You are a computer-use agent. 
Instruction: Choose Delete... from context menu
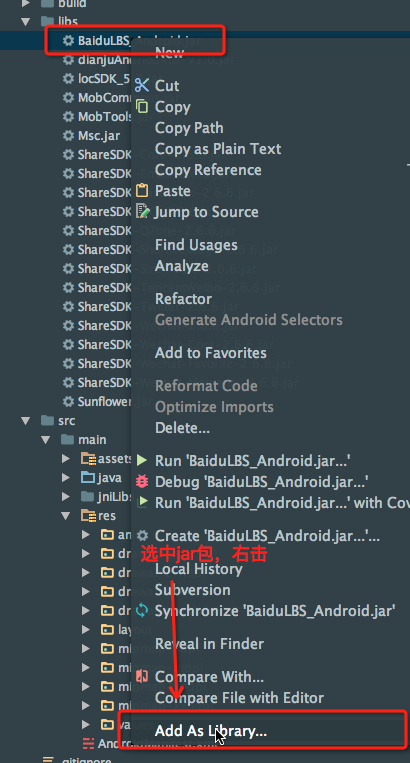(182, 428)
